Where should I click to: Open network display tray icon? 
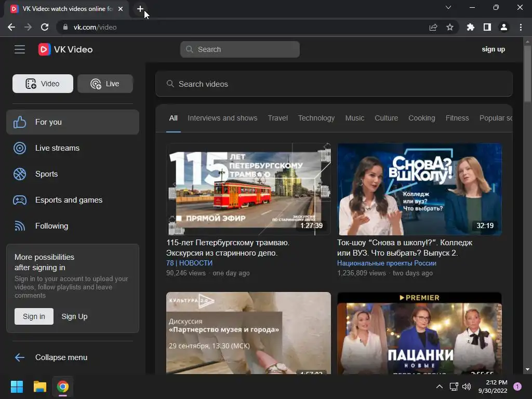click(454, 387)
